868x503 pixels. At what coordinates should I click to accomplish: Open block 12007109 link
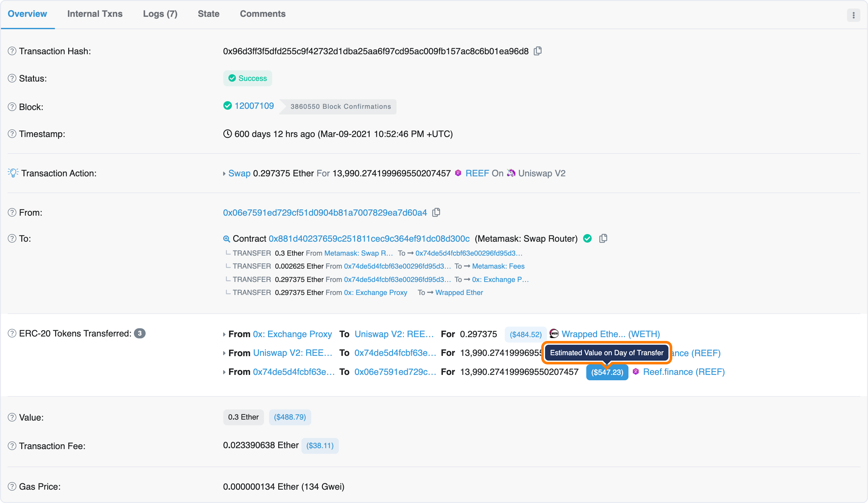click(254, 106)
